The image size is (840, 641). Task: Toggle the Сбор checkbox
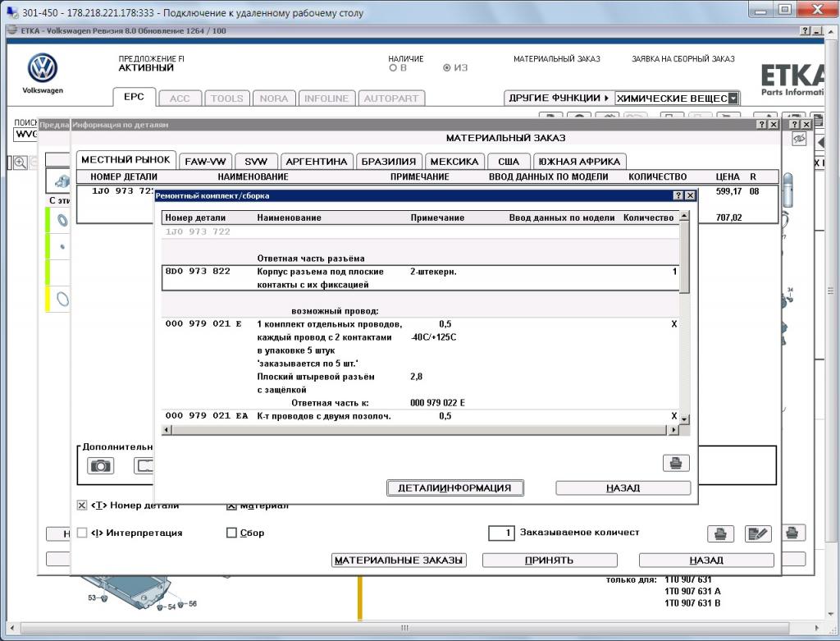pyautogui.click(x=231, y=533)
